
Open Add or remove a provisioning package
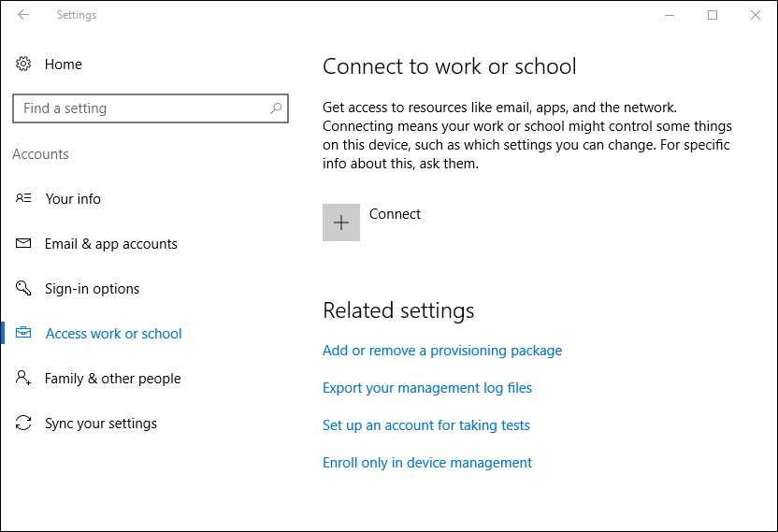click(x=442, y=351)
